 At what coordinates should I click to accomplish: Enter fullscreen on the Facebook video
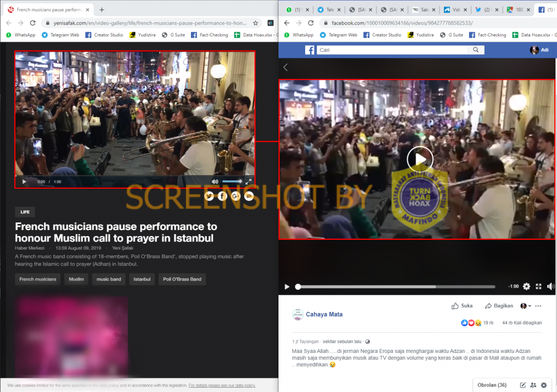pos(539,287)
